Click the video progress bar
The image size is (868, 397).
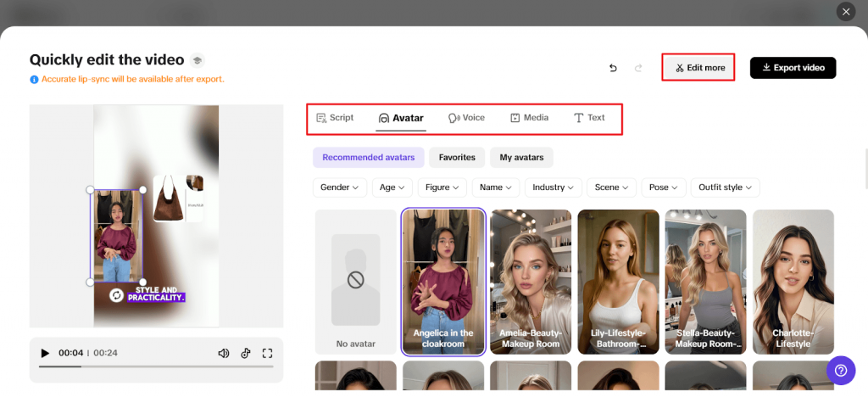[x=156, y=366]
